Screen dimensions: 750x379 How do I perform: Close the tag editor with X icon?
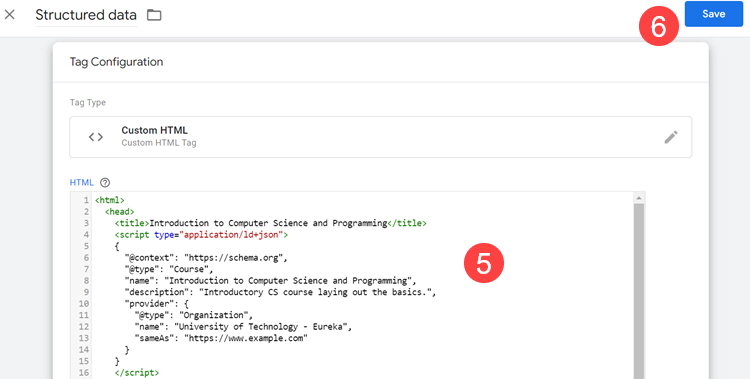coord(10,14)
